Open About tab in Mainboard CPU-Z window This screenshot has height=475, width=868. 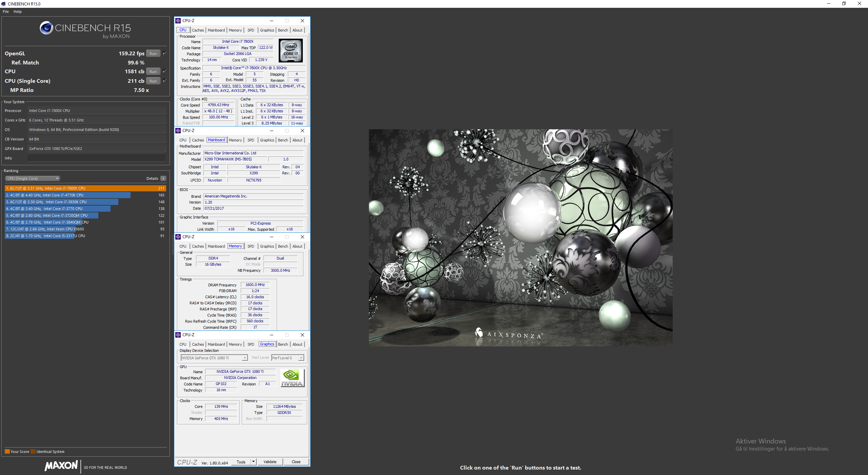(297, 140)
